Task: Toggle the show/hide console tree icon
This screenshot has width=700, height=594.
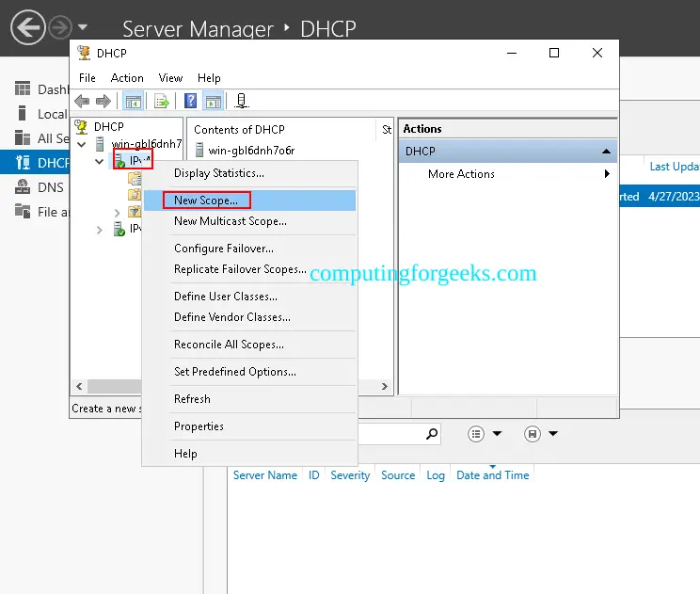Action: pos(134,101)
